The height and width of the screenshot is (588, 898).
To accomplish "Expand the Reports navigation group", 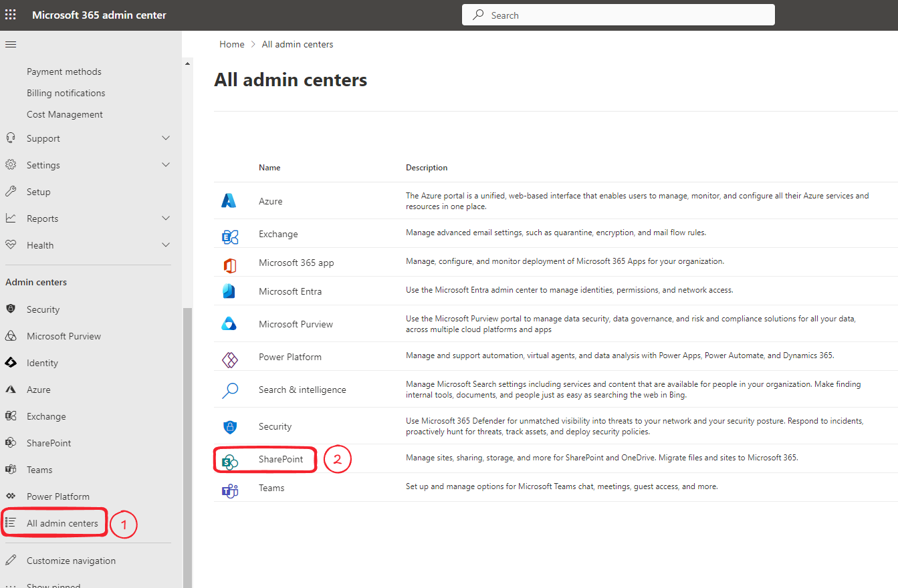I will (166, 218).
